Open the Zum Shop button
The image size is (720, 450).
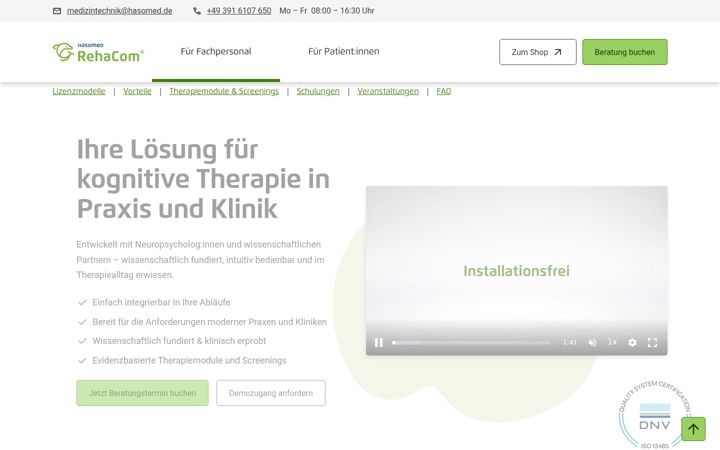[538, 52]
